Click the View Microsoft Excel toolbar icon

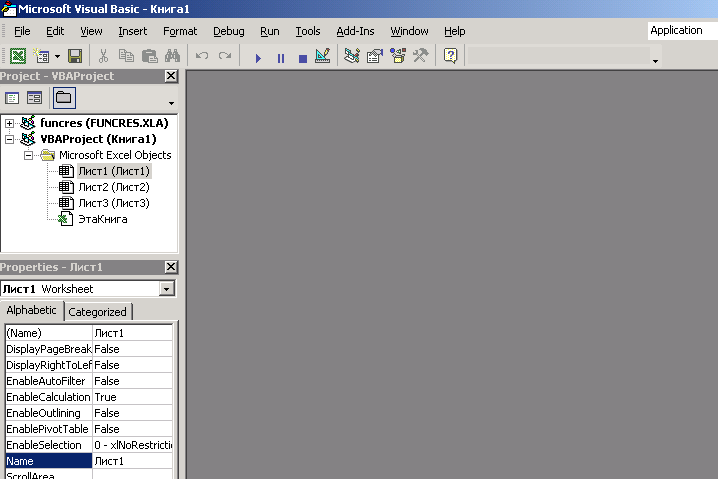(x=18, y=56)
